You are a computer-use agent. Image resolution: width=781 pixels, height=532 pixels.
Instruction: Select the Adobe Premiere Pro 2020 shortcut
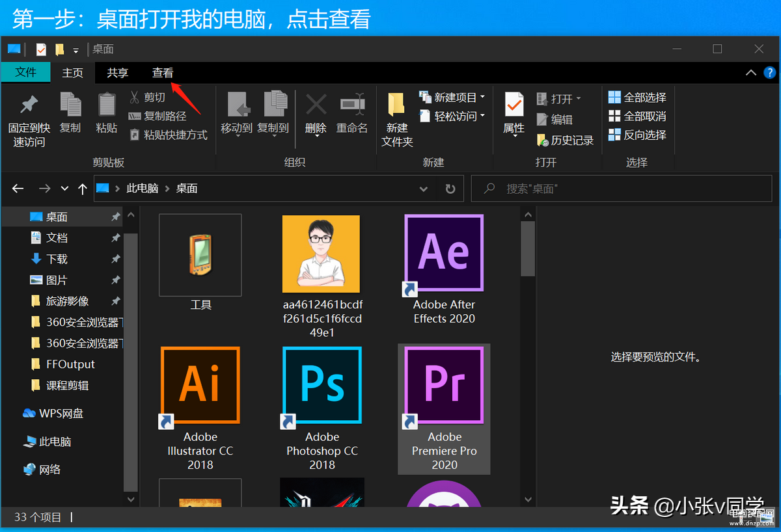(x=444, y=408)
